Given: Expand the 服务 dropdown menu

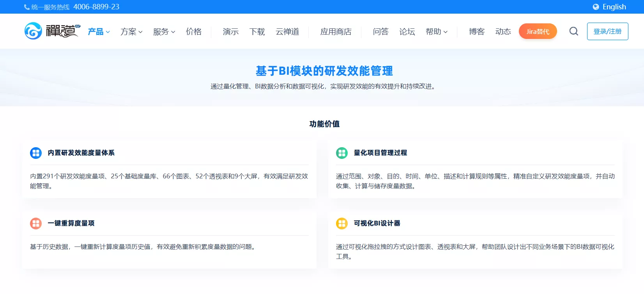Looking at the screenshot, I should click(164, 32).
